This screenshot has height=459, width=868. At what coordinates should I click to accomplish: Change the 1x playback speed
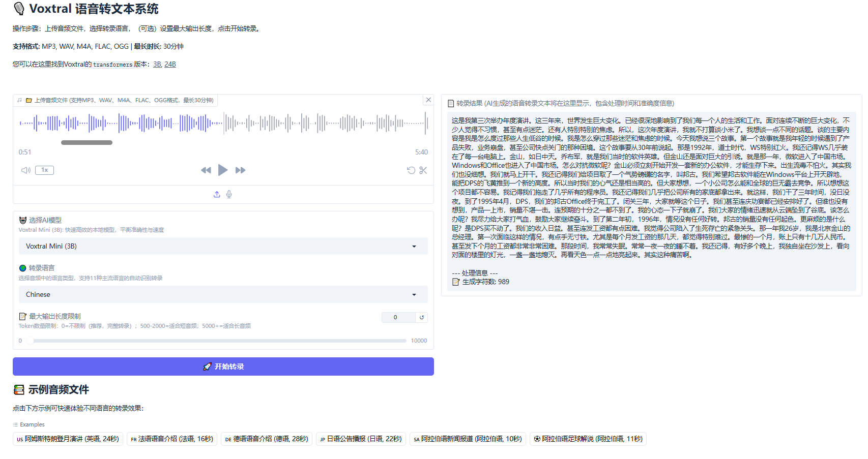[45, 170]
